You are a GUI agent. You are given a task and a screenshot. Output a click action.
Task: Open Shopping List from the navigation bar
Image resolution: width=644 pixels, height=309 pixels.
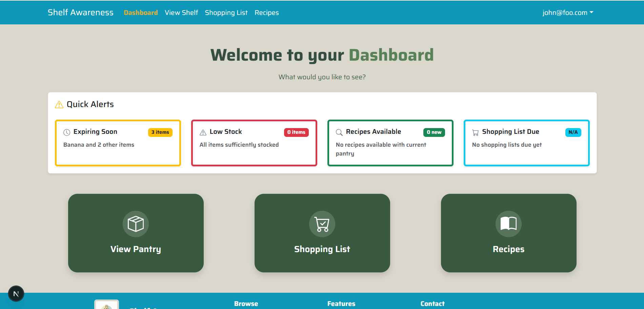click(x=226, y=13)
